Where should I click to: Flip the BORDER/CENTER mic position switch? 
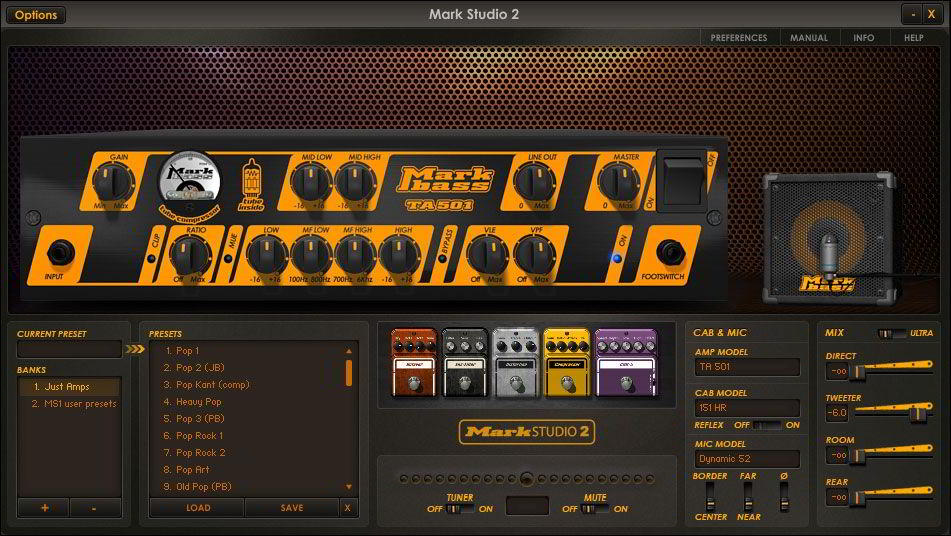(x=710, y=497)
